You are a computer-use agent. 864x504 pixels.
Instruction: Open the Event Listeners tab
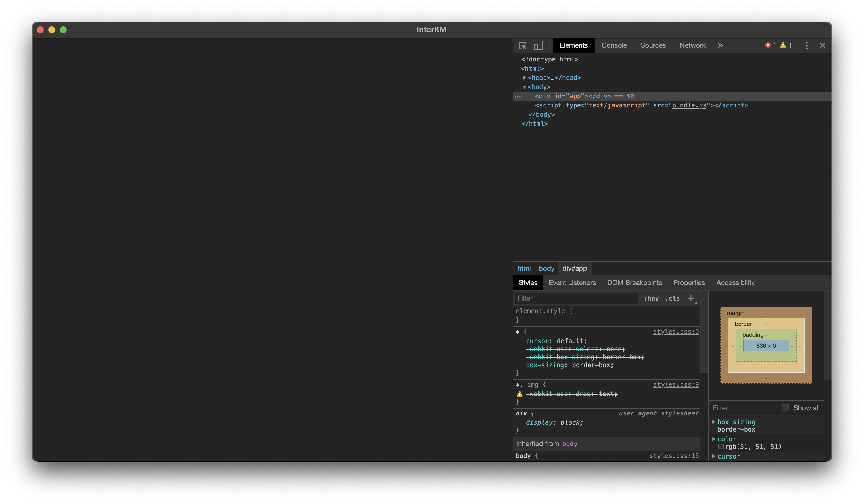pos(572,283)
